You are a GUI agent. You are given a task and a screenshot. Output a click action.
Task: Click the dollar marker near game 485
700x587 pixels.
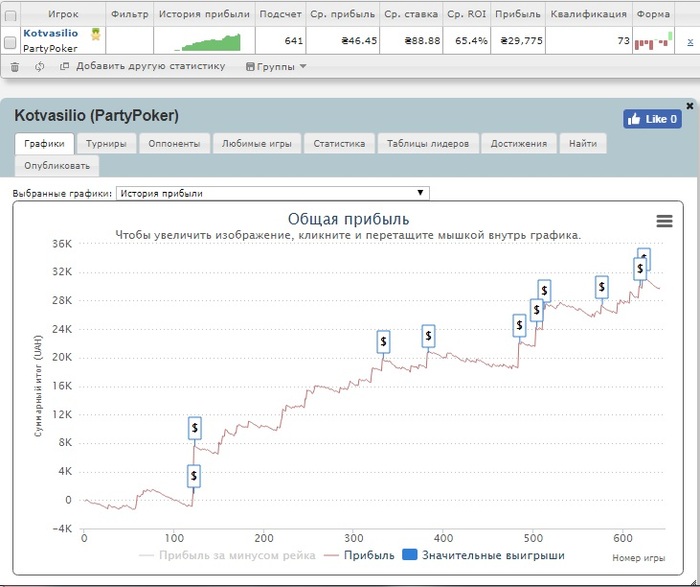click(519, 325)
